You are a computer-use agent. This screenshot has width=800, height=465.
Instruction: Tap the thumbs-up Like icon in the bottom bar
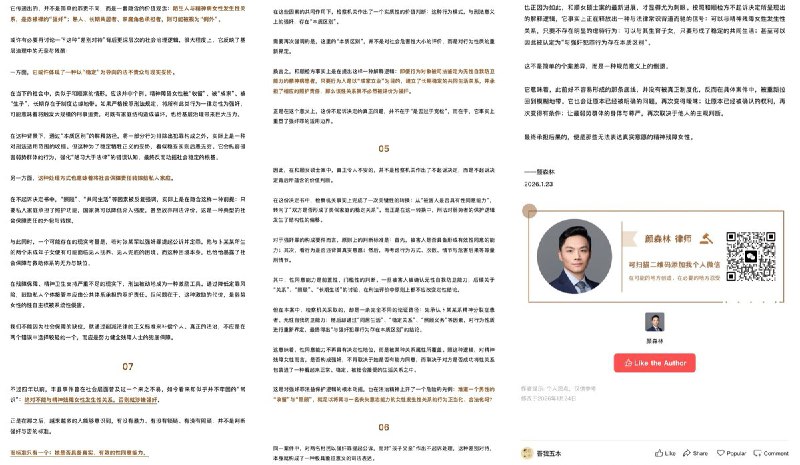[659, 453]
